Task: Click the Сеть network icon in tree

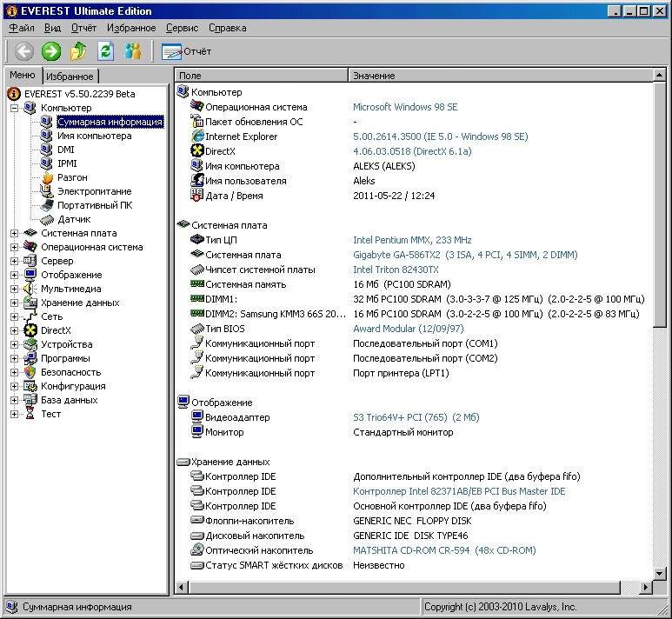Action: point(30,316)
